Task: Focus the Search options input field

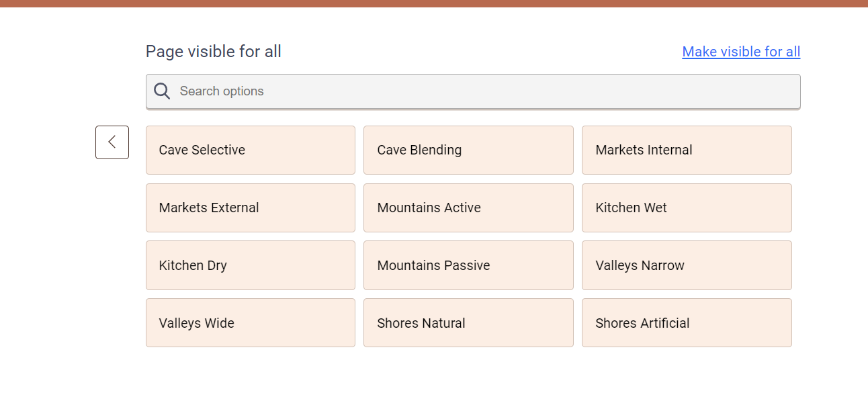Action: [473, 91]
